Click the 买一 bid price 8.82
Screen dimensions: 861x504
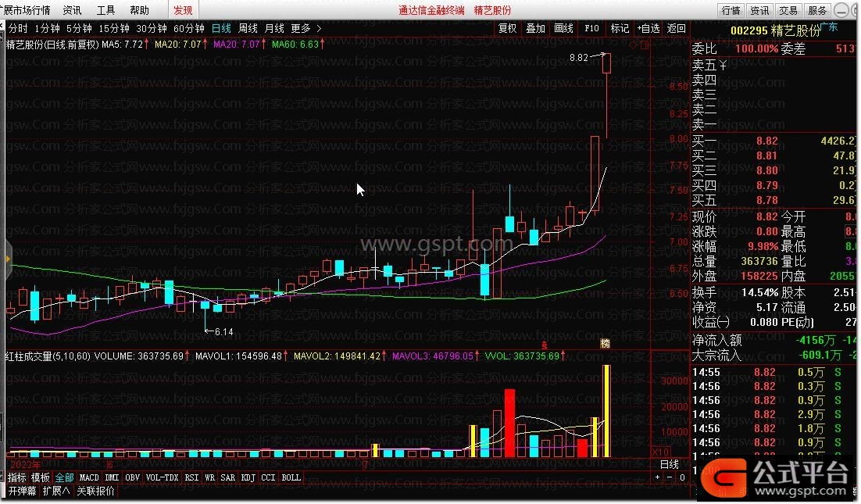[767, 141]
